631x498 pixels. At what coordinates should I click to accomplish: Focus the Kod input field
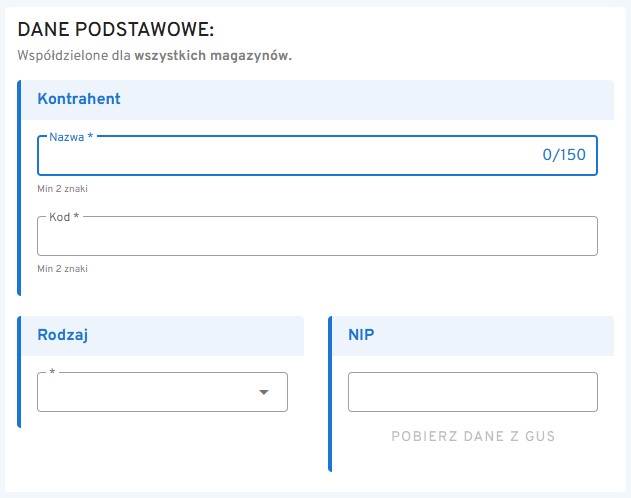click(x=316, y=236)
